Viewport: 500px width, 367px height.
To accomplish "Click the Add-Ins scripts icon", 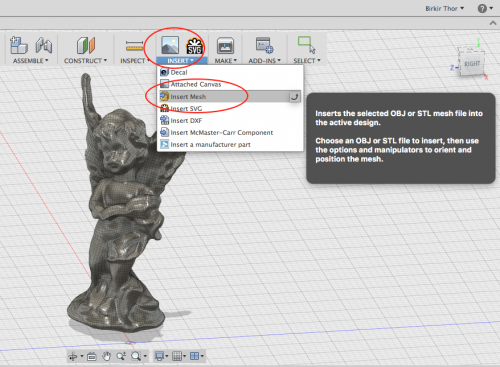I will [265, 45].
